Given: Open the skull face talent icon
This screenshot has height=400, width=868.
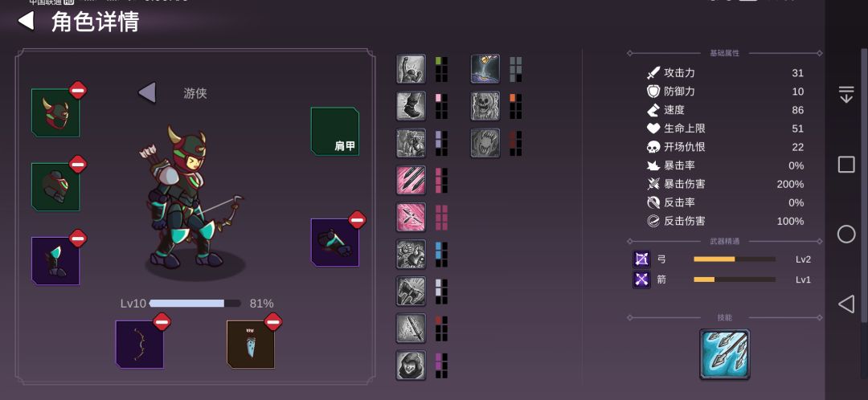Looking at the screenshot, I should pyautogui.click(x=485, y=106).
